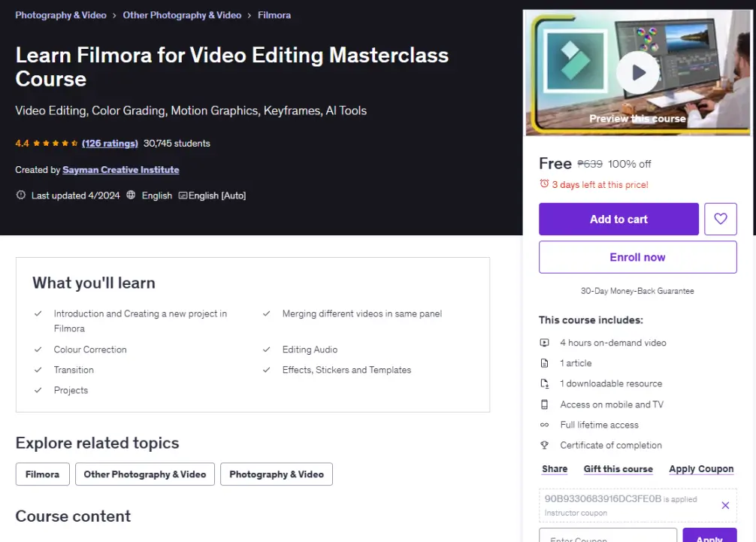Click Add to cart button

[618, 219]
